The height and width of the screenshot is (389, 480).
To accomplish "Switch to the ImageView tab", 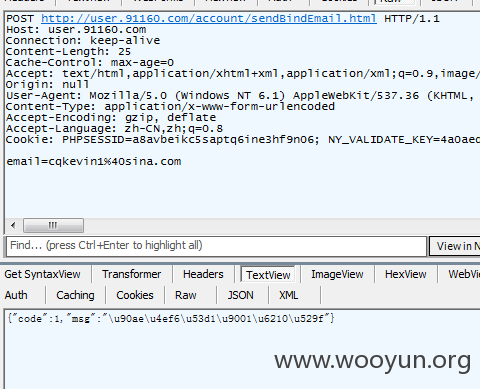I will pos(337,274).
